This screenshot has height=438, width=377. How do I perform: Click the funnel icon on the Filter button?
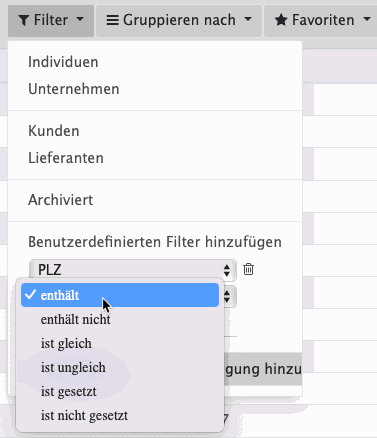point(24,20)
